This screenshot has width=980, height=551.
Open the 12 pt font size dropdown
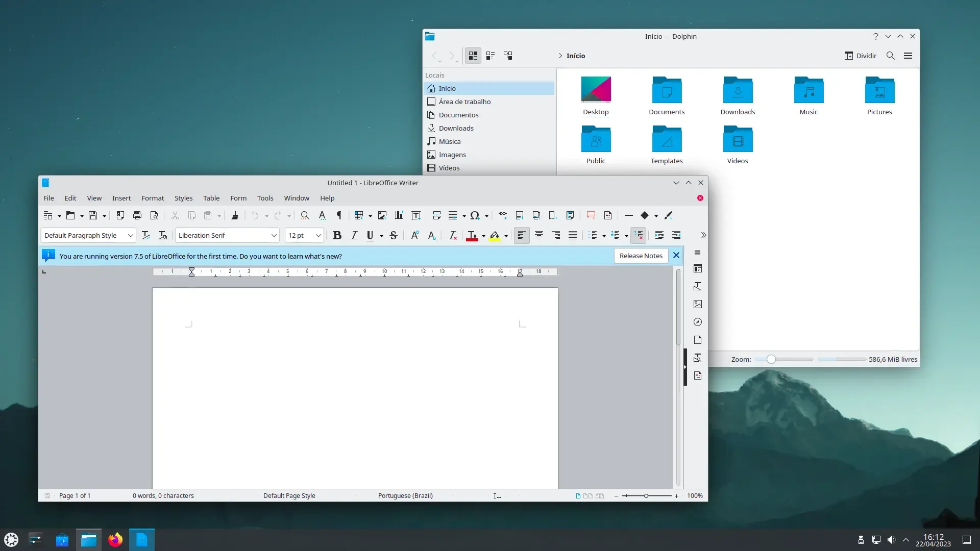[318, 235]
